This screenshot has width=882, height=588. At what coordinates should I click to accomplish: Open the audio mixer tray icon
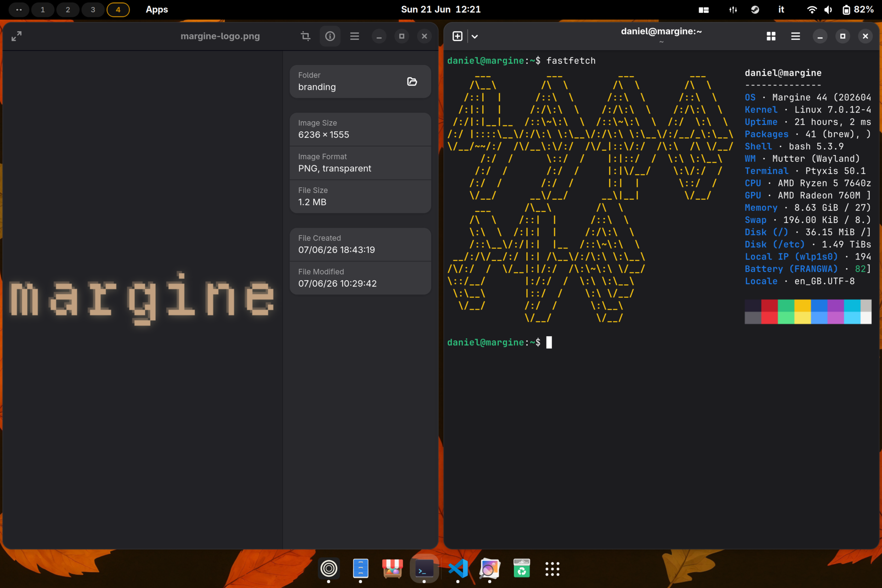point(733,10)
